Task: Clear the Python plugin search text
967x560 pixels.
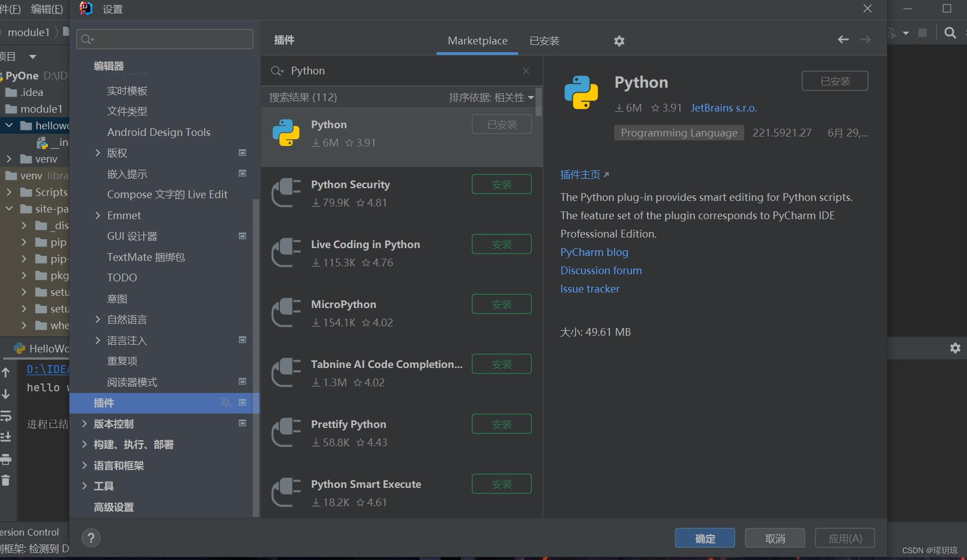Action: click(x=526, y=71)
